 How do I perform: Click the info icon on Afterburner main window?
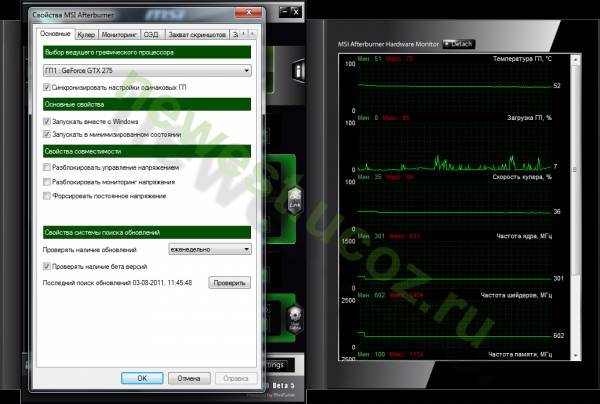coord(298,70)
